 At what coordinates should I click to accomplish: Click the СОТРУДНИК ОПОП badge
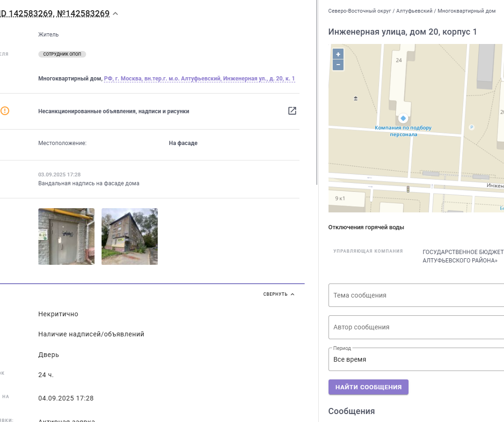[62, 54]
